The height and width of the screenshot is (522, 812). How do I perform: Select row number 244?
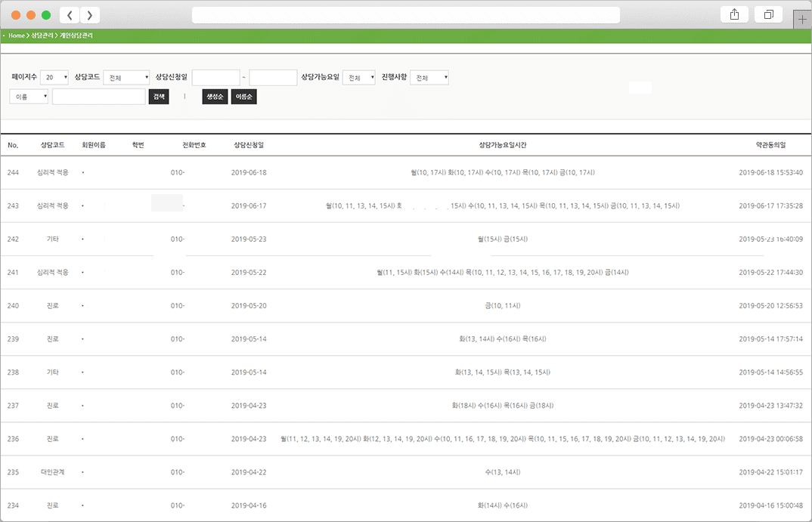(13, 173)
